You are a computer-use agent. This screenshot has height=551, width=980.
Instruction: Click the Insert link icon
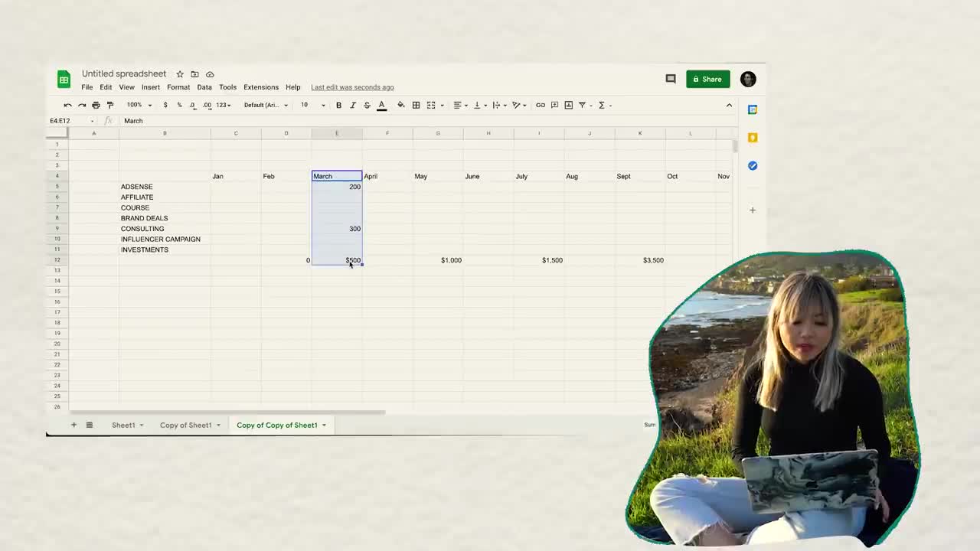541,105
